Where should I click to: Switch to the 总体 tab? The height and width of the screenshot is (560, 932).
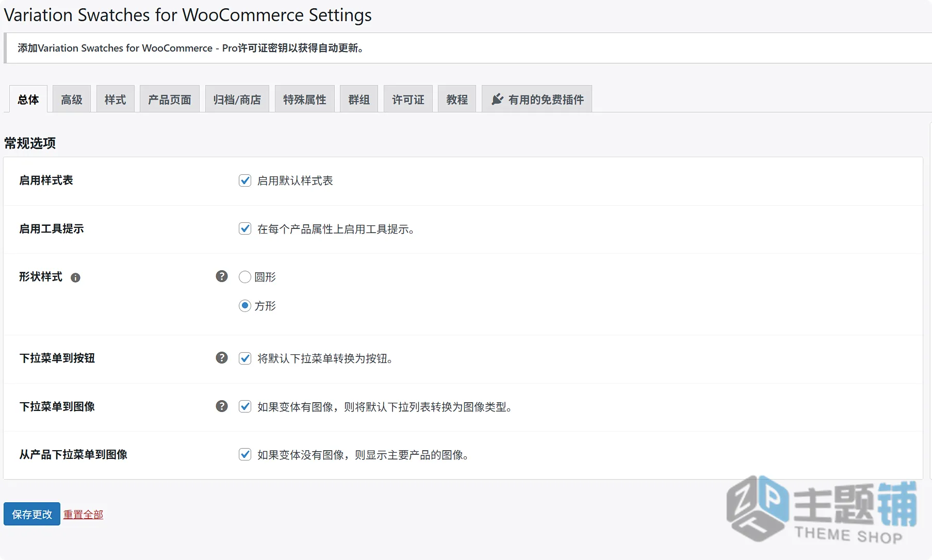(28, 99)
